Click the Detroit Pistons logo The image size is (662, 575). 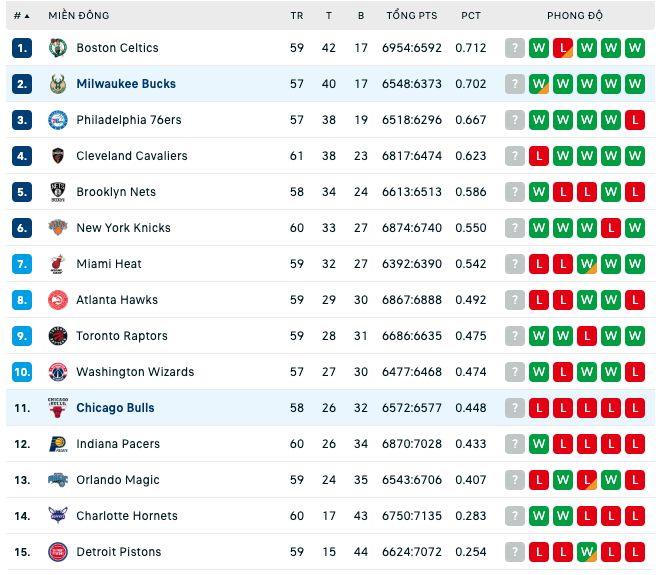pyautogui.click(x=58, y=552)
